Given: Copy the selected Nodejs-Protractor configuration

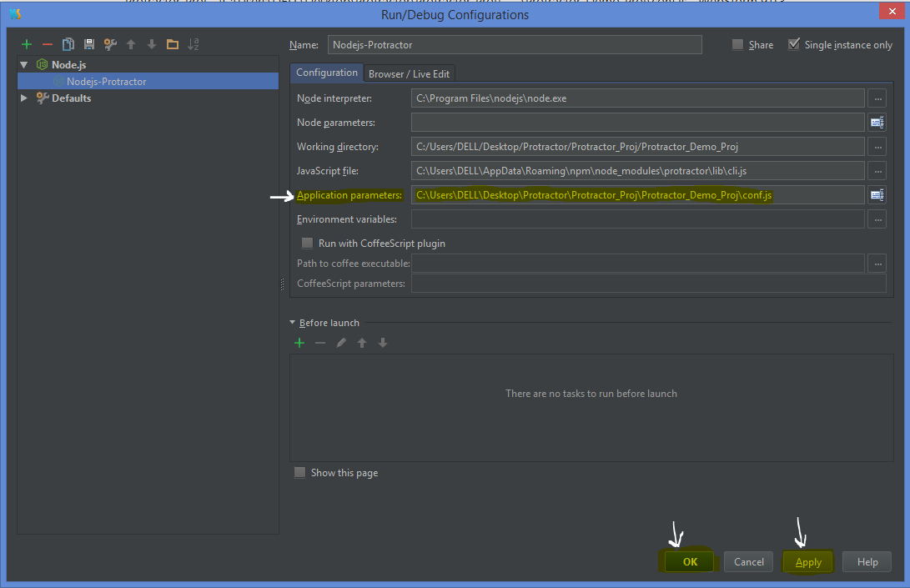Looking at the screenshot, I should pyautogui.click(x=68, y=43).
